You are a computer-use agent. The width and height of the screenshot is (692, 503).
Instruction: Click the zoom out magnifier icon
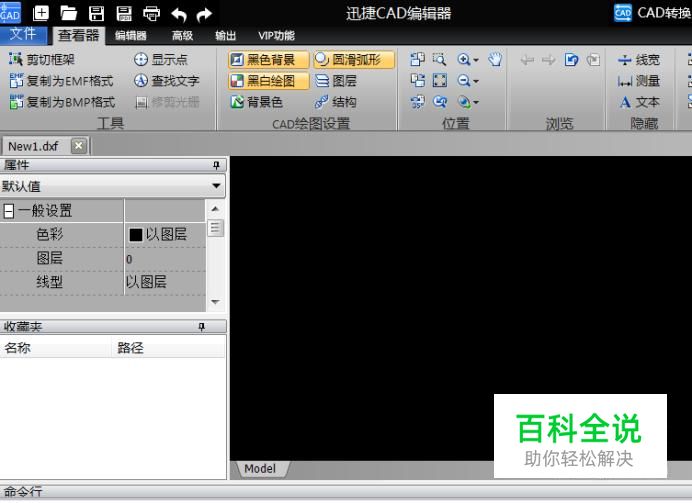pos(463,81)
